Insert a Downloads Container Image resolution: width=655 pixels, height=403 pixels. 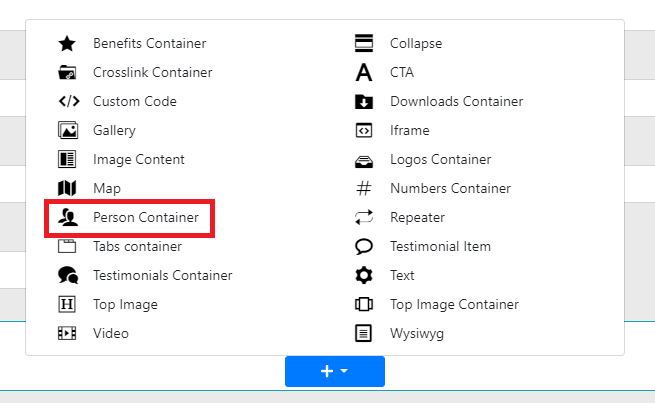pos(456,102)
